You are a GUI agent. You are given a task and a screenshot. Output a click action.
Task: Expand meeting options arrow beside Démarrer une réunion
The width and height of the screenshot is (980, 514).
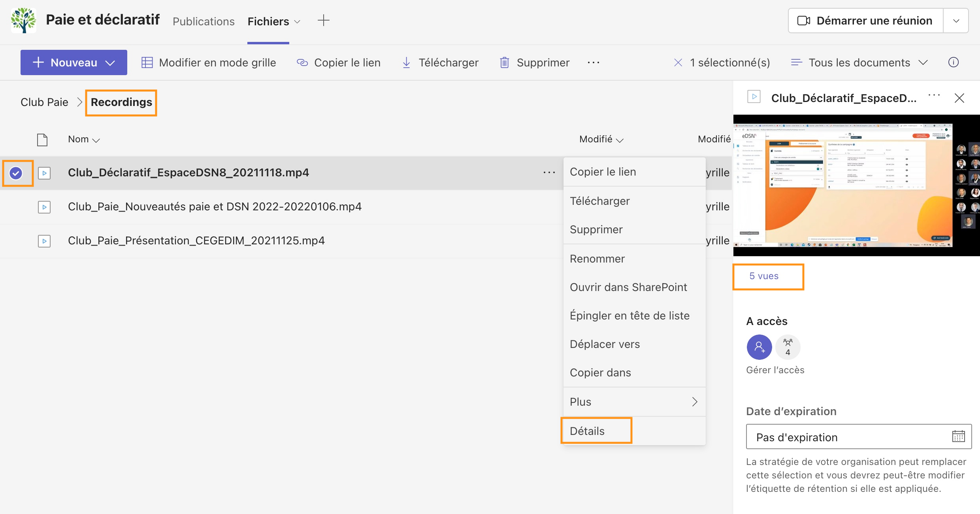click(x=956, y=21)
